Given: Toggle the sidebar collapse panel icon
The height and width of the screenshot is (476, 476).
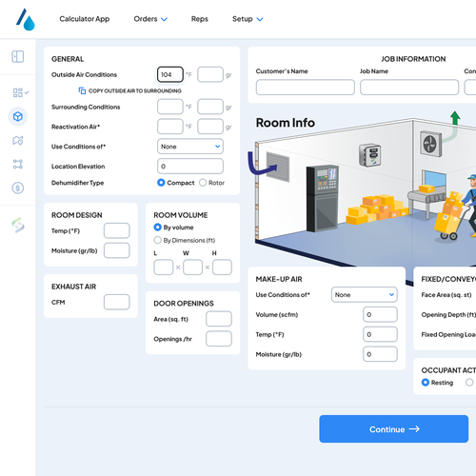Looking at the screenshot, I should pyautogui.click(x=18, y=57).
